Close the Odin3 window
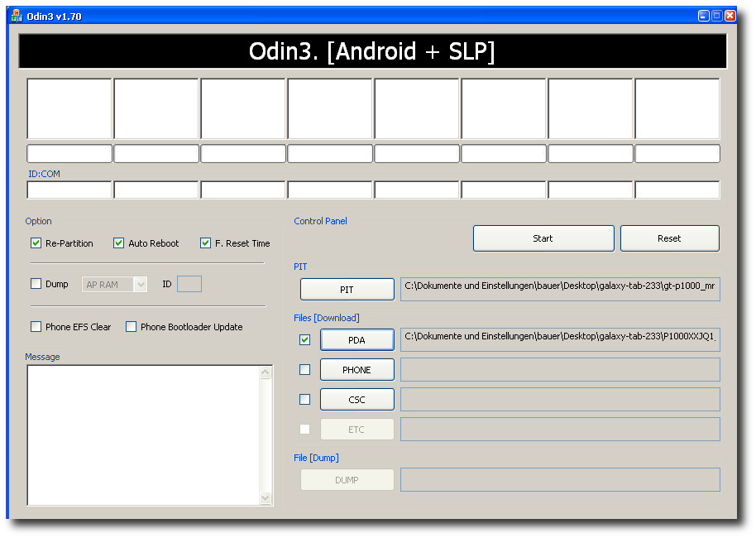This screenshot has height=538, width=756. click(730, 16)
